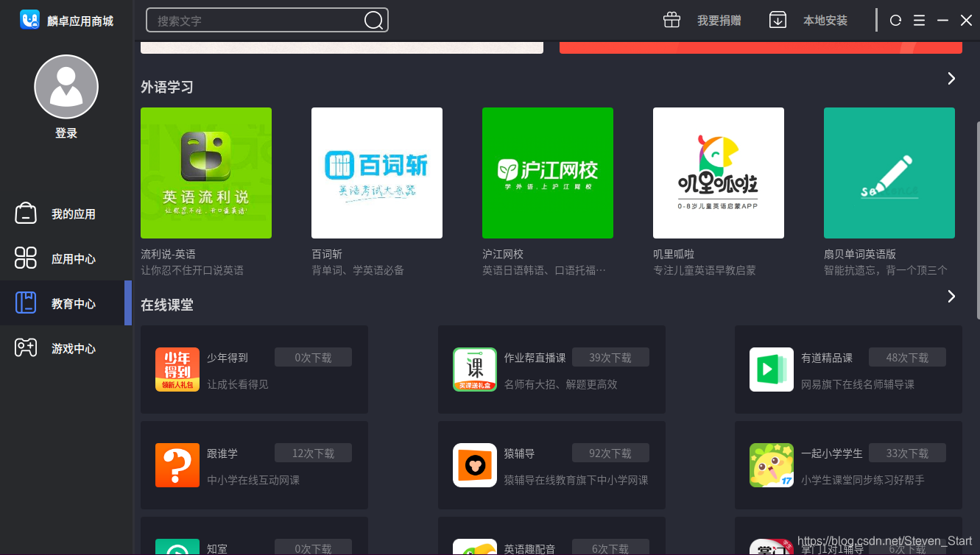Expand 外语学习 section with arrow
Image resolution: width=980 pixels, height=555 pixels.
[x=951, y=78]
